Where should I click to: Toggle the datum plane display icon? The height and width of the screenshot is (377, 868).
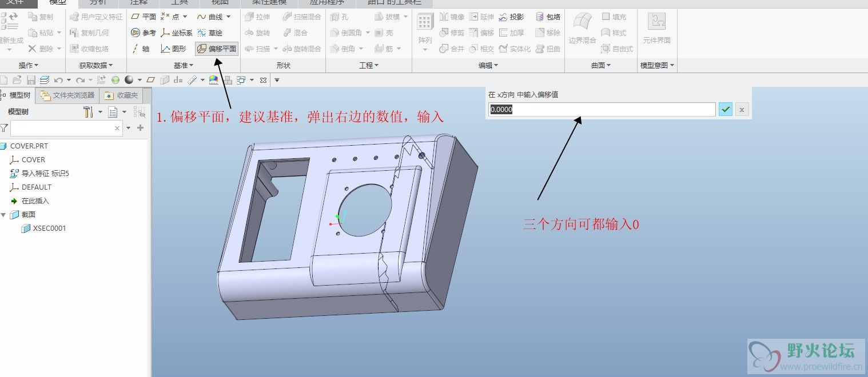click(x=151, y=80)
